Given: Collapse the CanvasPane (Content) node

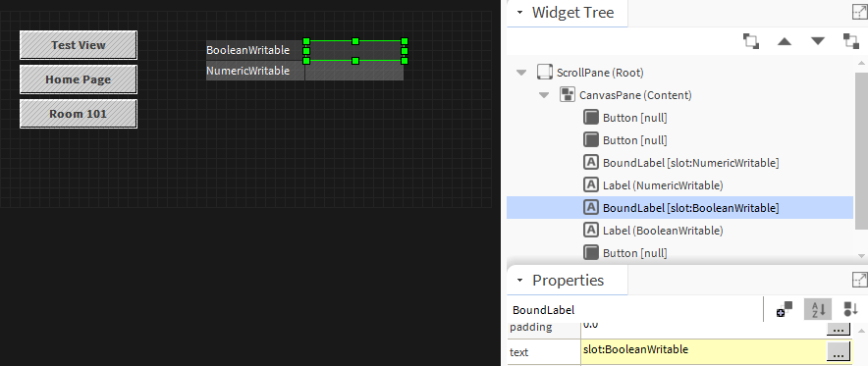Looking at the screenshot, I should (544, 95).
